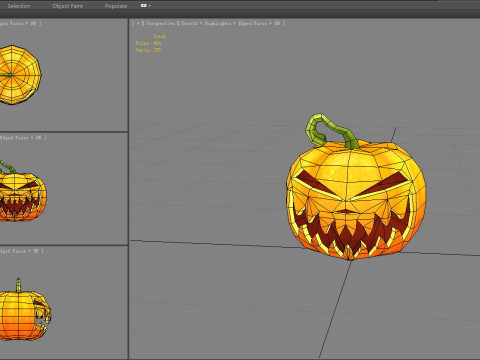Expand the ribbon display options arrow
The image size is (480, 360).
150,6
